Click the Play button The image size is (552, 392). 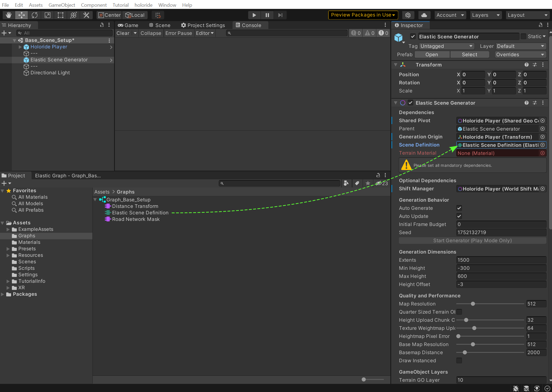pos(254,15)
